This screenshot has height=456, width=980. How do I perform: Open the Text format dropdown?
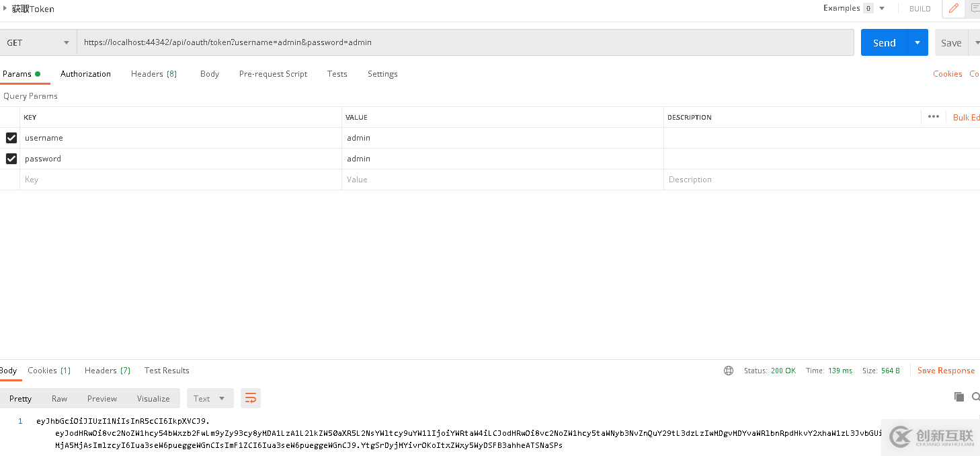(210, 398)
